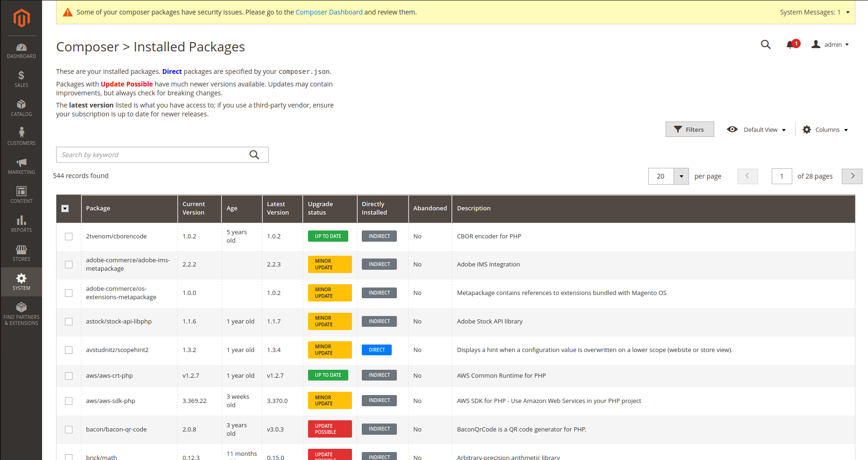Image resolution: width=868 pixels, height=460 pixels.
Task: Click the Default View eye icon
Action: point(732,129)
